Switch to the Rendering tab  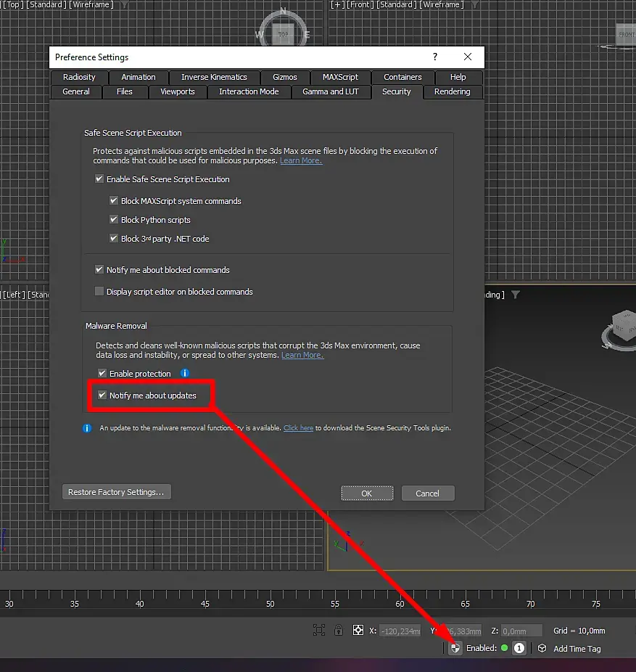click(453, 91)
